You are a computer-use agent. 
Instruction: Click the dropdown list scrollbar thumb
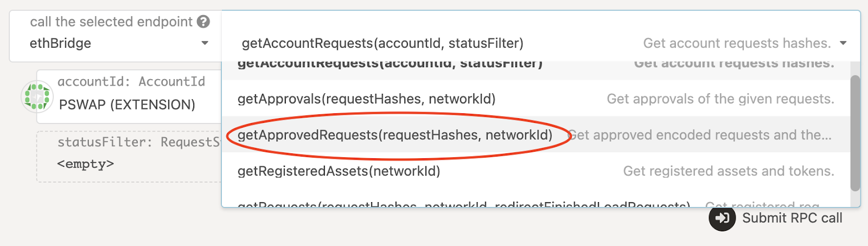point(855,133)
